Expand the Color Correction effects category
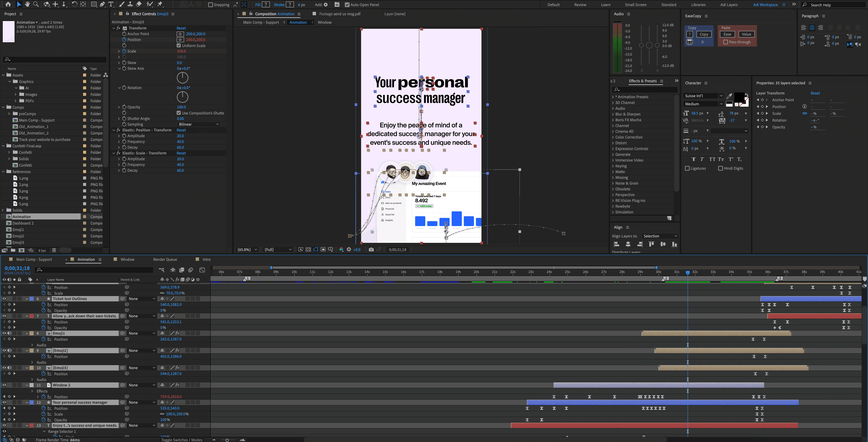This screenshot has width=868, height=442. coord(613,137)
